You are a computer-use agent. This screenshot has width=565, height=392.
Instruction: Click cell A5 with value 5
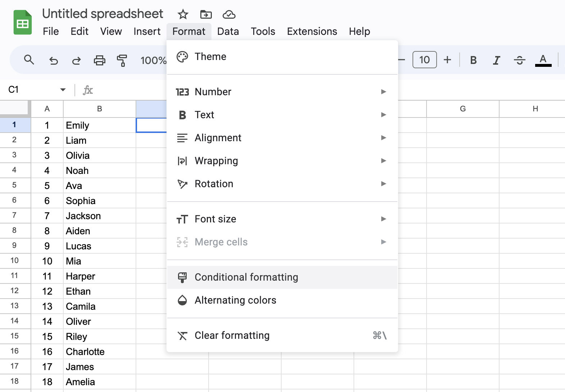47,185
